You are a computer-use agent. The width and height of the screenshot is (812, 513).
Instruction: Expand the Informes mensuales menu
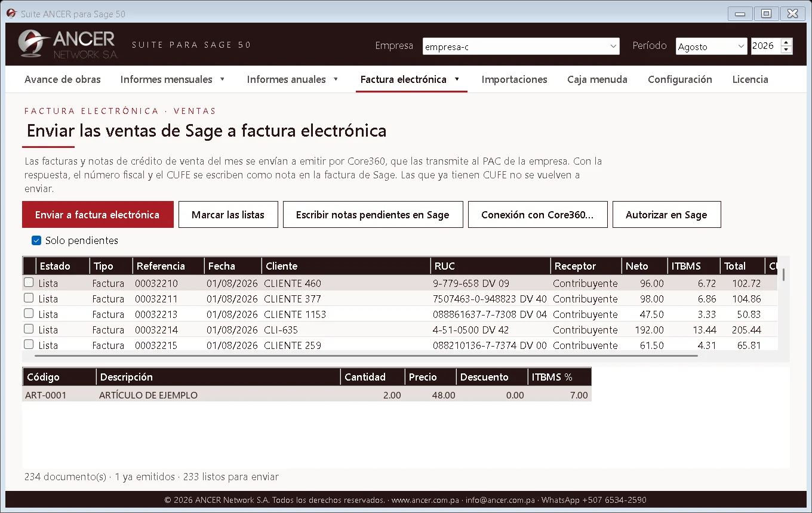click(173, 79)
